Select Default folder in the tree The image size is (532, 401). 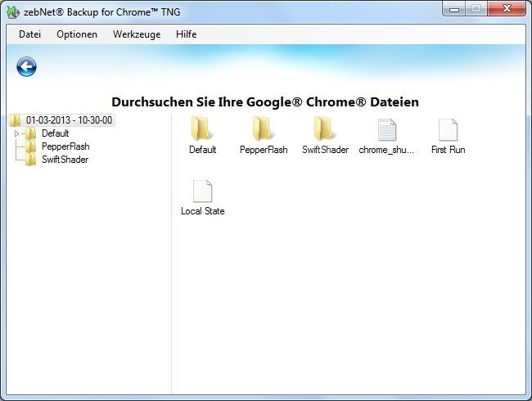[48, 133]
